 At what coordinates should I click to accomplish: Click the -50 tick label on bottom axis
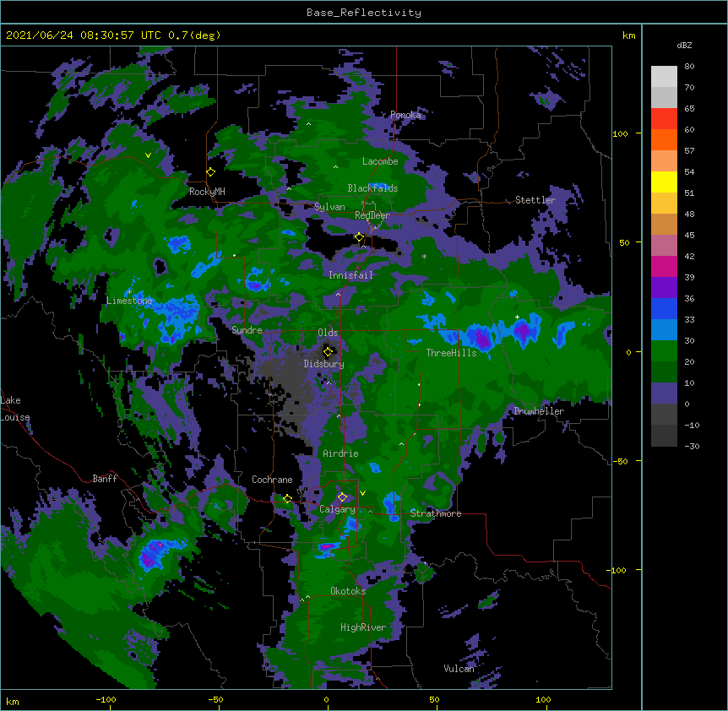click(x=215, y=699)
